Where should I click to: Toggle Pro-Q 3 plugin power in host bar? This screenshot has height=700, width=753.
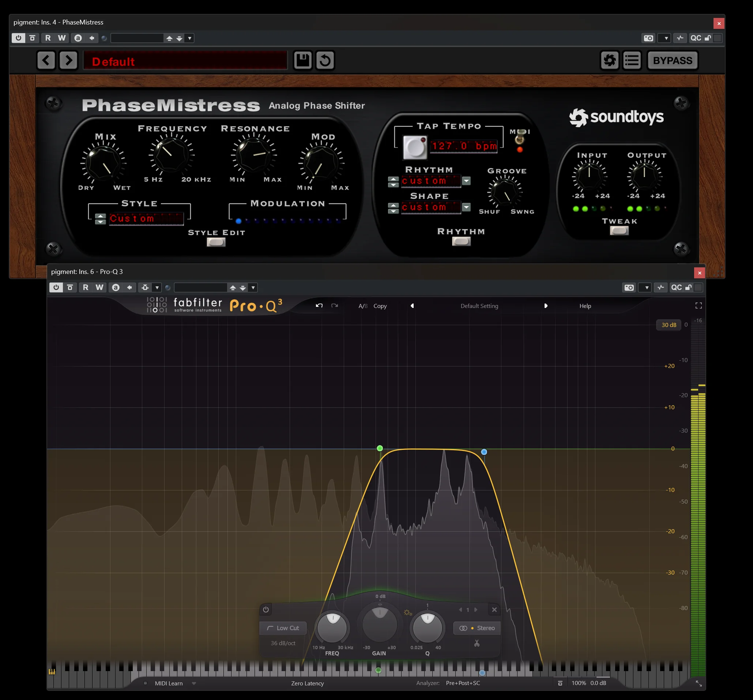point(56,287)
